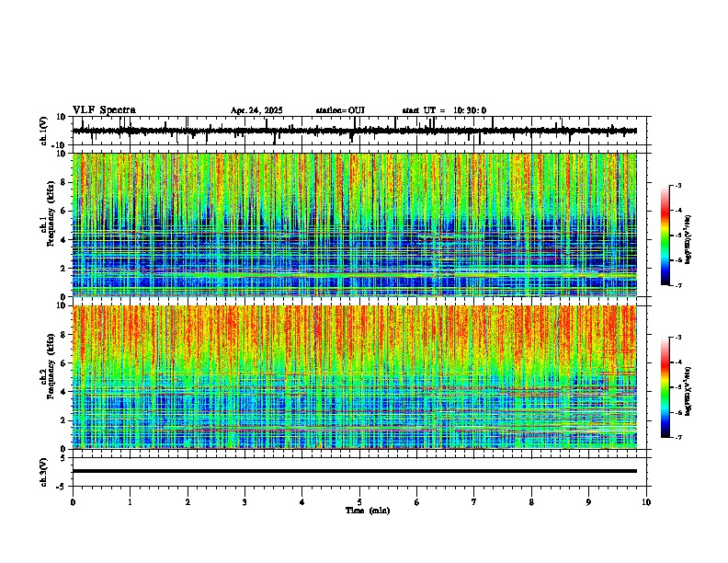This screenshot has height=563, width=728.
Task: Click the "-7" label on ch.2 color bar
Action: click(678, 437)
